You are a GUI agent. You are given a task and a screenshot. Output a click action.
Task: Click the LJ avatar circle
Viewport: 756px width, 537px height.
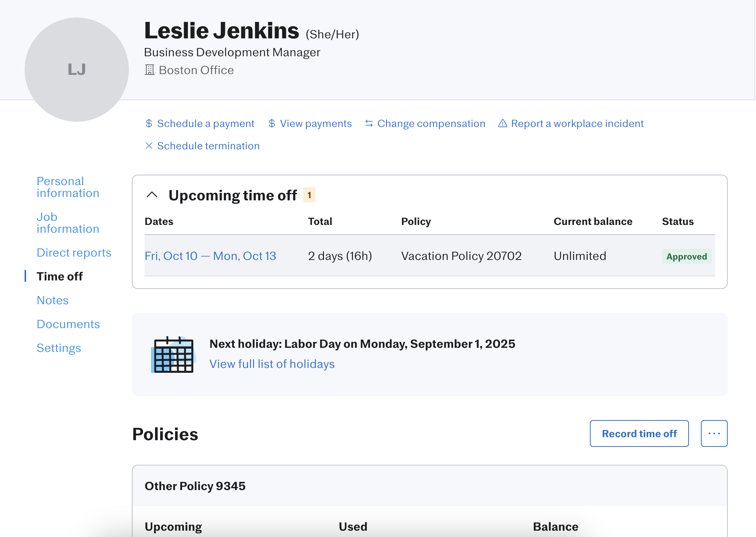tap(77, 70)
